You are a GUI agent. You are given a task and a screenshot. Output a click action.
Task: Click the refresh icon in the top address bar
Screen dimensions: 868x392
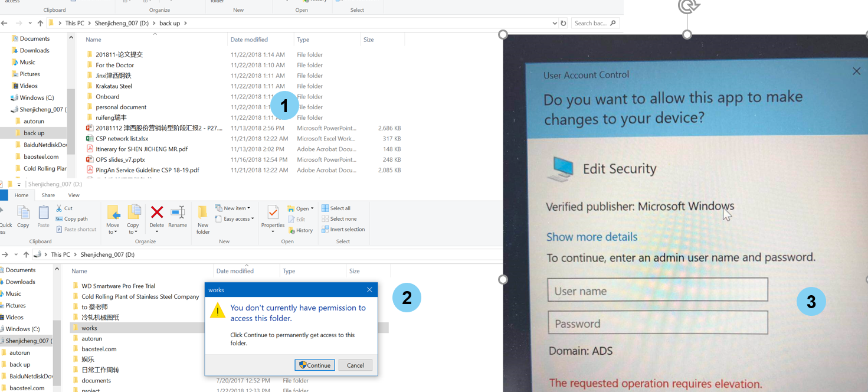(564, 24)
